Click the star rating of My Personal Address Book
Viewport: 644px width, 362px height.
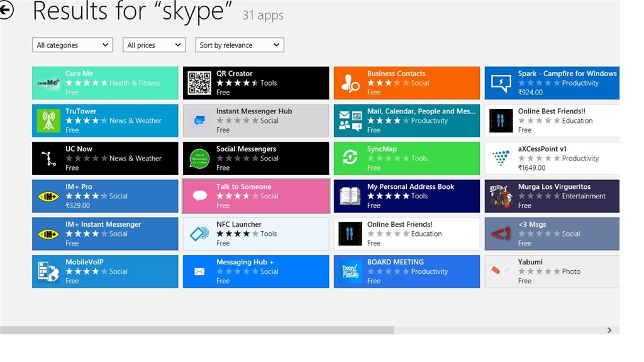[388, 196]
